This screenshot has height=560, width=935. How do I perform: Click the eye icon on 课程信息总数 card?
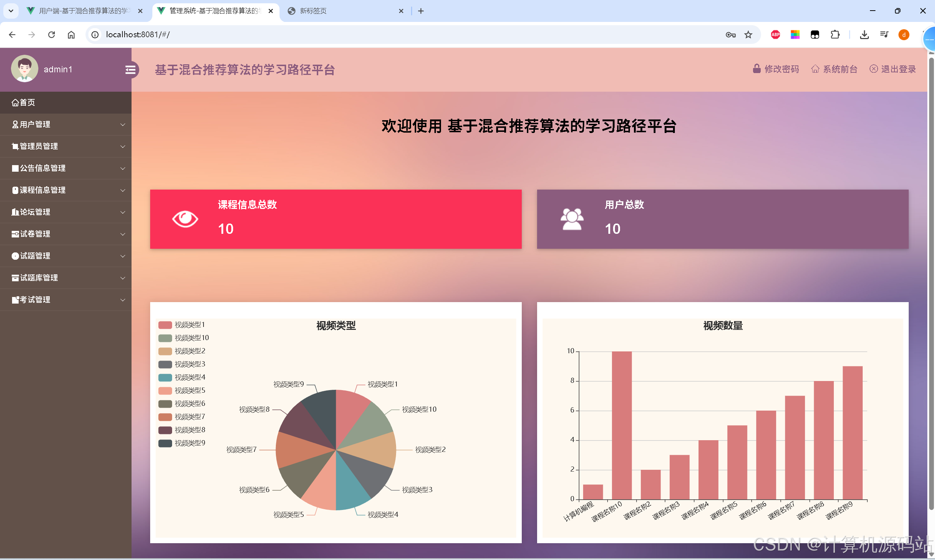click(x=185, y=219)
